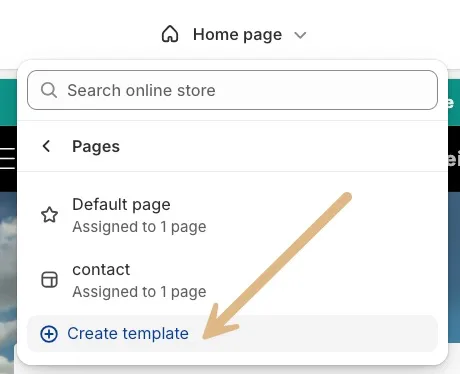Click the layout icon next to contact

pos(49,279)
